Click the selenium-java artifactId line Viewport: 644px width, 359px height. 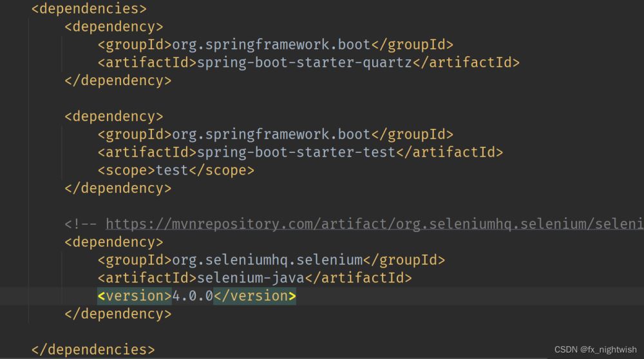(254, 278)
